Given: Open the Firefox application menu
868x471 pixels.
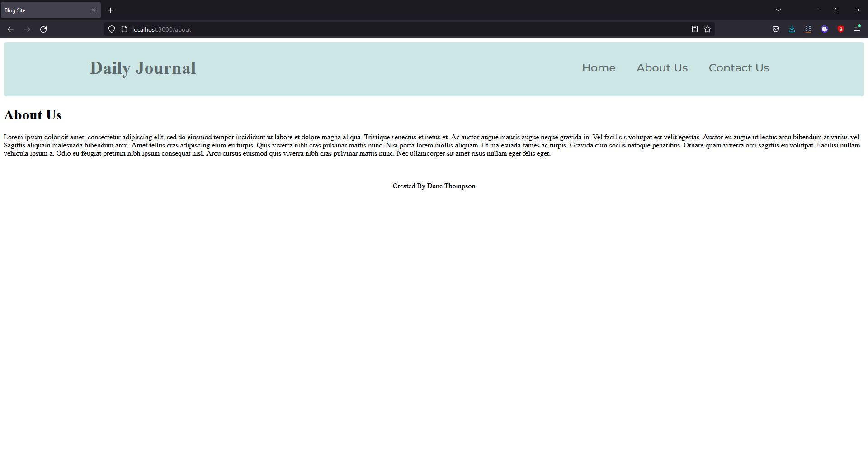Looking at the screenshot, I should pos(857,29).
